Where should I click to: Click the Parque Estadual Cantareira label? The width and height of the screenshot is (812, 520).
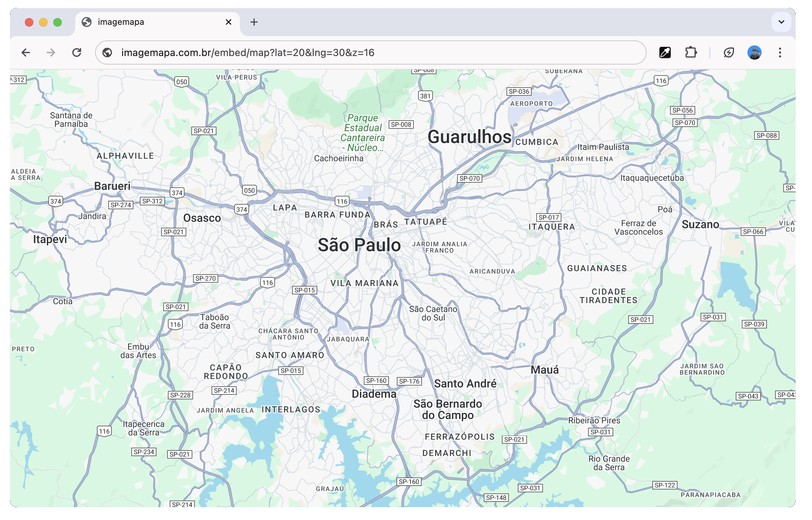point(362,133)
